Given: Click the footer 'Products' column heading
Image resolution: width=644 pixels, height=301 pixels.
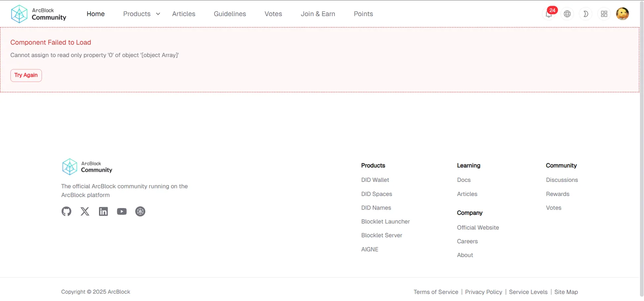Looking at the screenshot, I should 373,165.
